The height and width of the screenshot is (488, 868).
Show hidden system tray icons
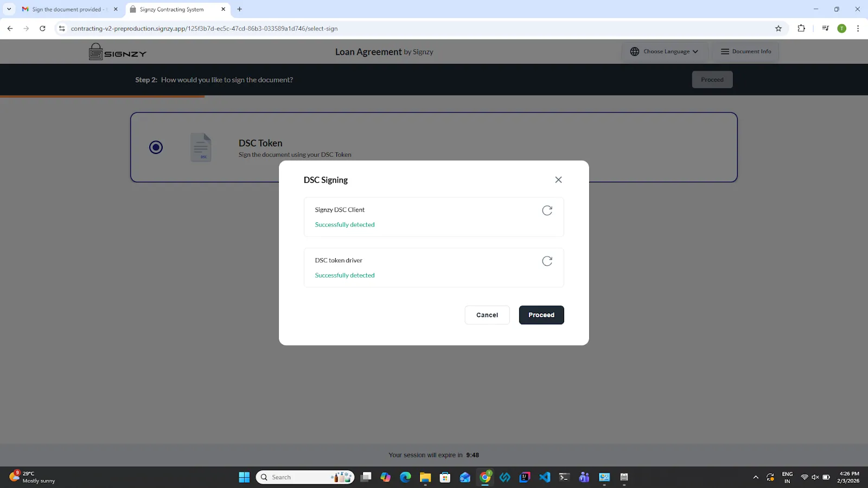click(x=756, y=477)
